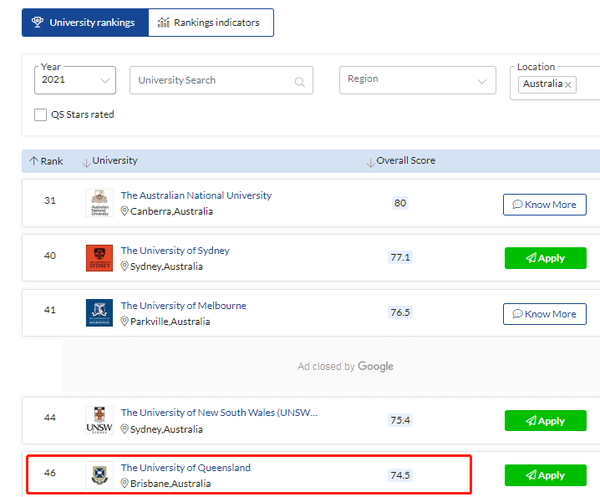The image size is (600, 497).
Task: Click the Australian National University logo
Action: pos(99,203)
